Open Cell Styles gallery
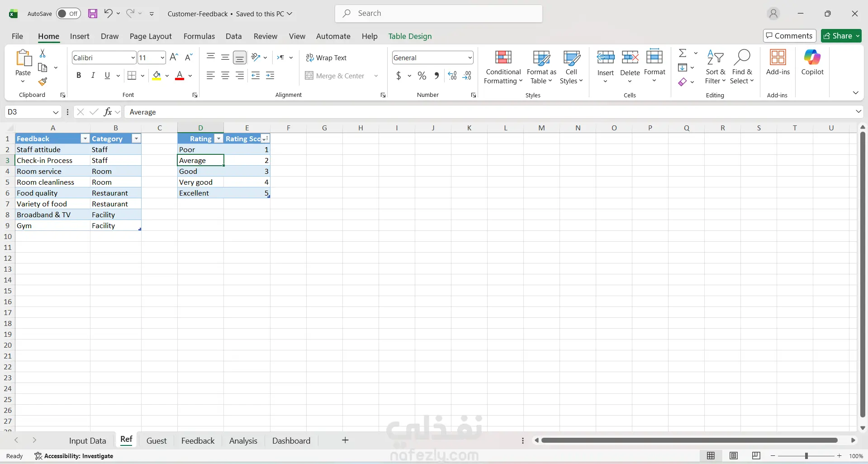868x464 pixels. (571, 67)
